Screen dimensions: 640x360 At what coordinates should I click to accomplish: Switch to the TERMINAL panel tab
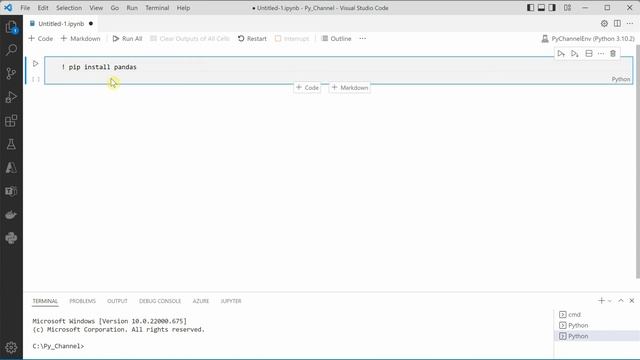[x=45, y=301]
